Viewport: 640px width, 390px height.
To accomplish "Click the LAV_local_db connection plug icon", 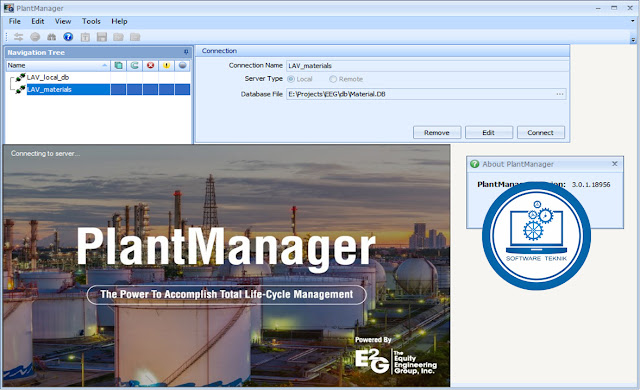I will [x=20, y=77].
